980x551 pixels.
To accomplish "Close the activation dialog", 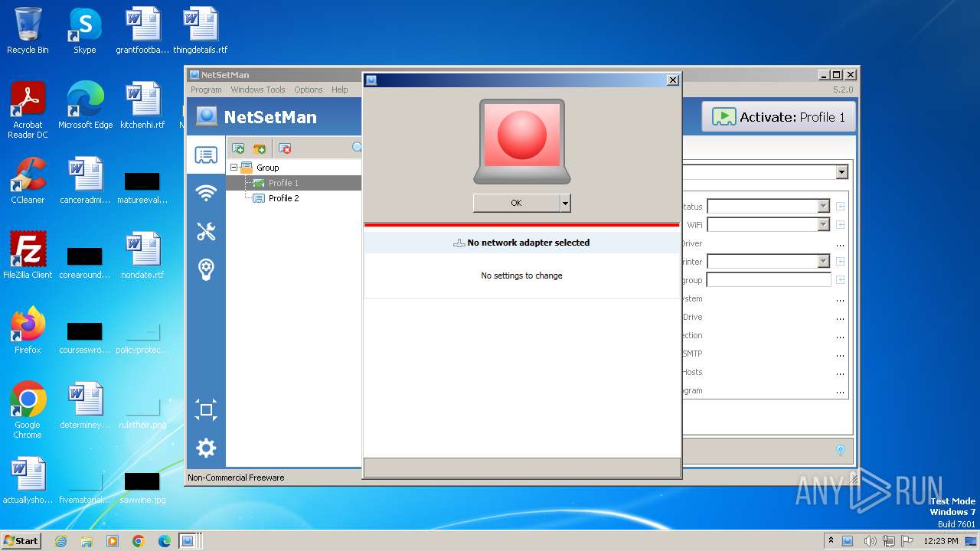I will tap(673, 80).
